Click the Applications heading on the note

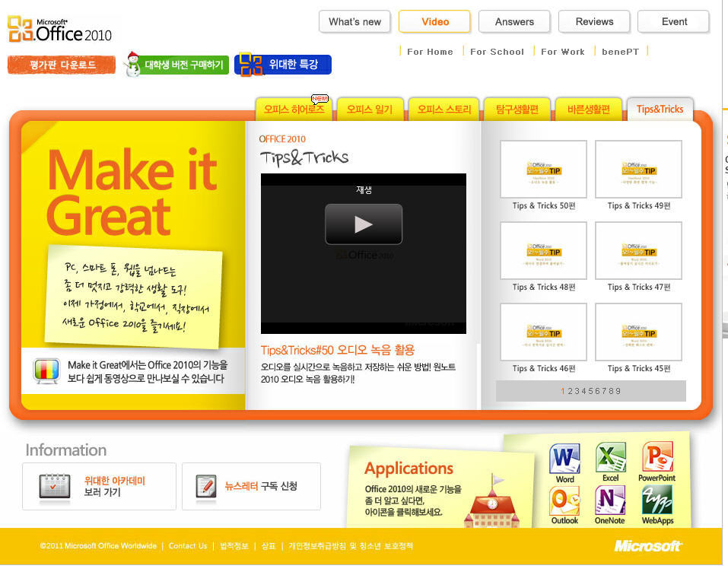pos(409,469)
